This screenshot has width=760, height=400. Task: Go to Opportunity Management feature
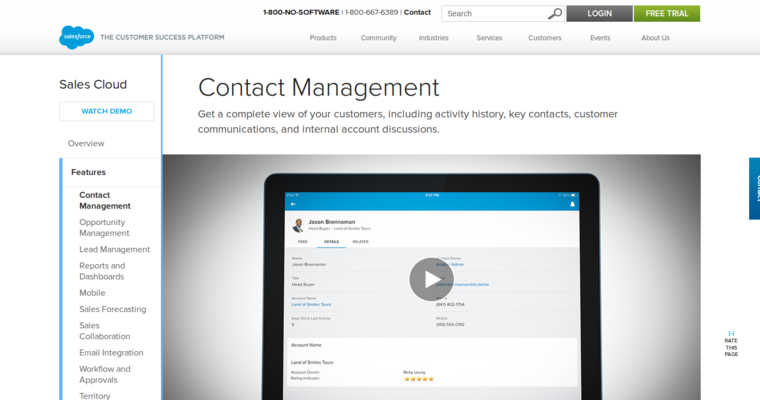tap(104, 227)
